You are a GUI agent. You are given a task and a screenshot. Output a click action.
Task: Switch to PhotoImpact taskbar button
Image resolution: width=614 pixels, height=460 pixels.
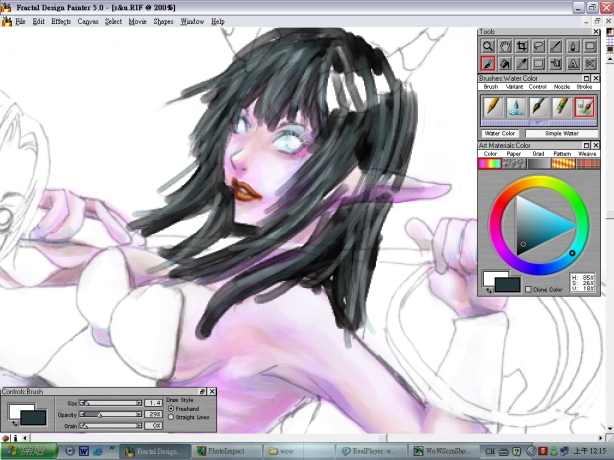click(x=225, y=451)
